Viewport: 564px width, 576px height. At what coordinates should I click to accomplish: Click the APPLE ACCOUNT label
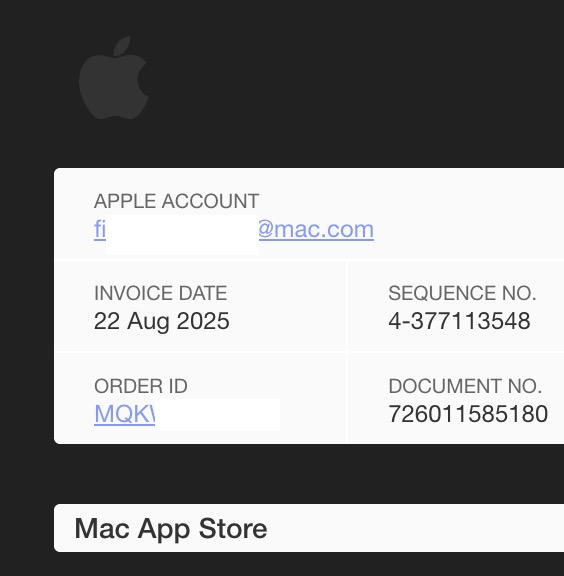coord(176,201)
